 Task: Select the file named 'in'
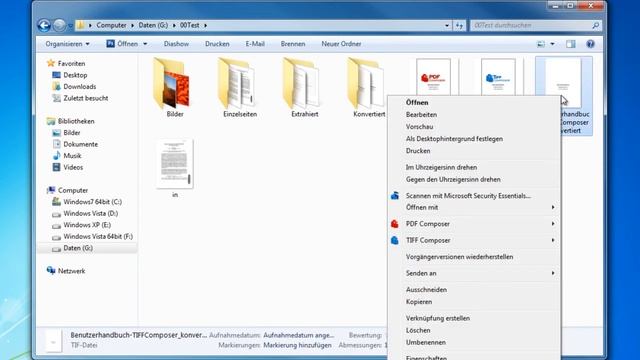[175, 168]
